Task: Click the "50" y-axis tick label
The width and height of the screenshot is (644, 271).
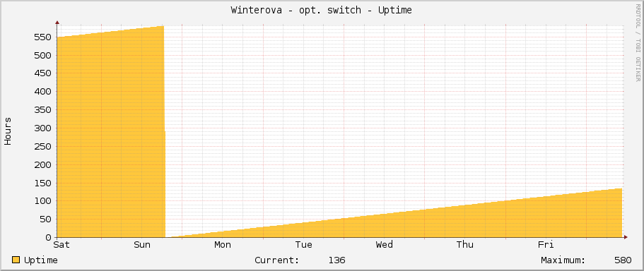Action: point(45,219)
